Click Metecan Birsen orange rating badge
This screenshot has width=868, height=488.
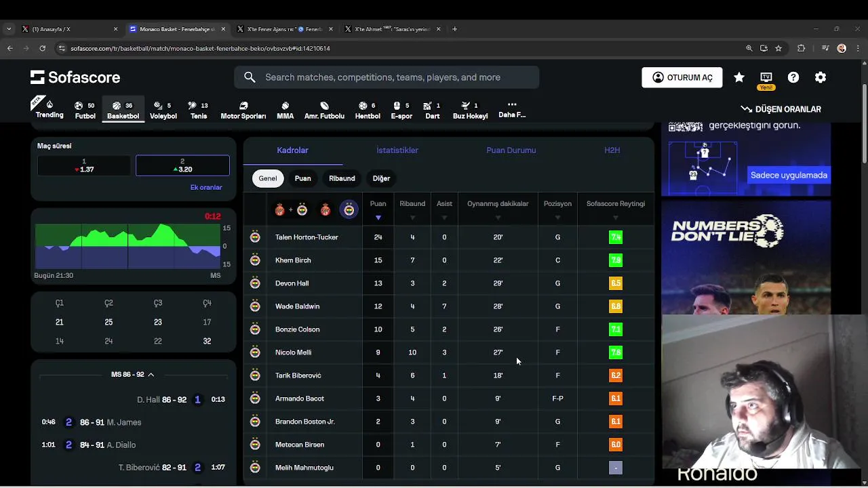(616, 445)
